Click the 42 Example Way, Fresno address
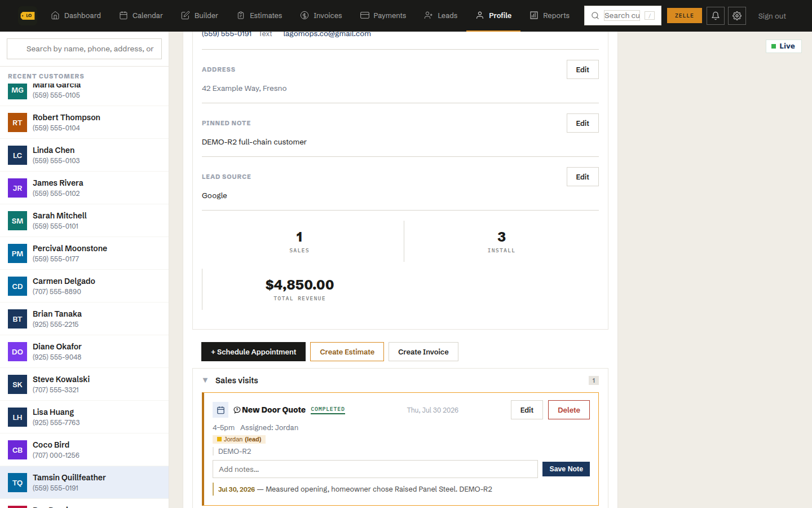Screen dimensions: 812x508 pyautogui.click(x=244, y=89)
